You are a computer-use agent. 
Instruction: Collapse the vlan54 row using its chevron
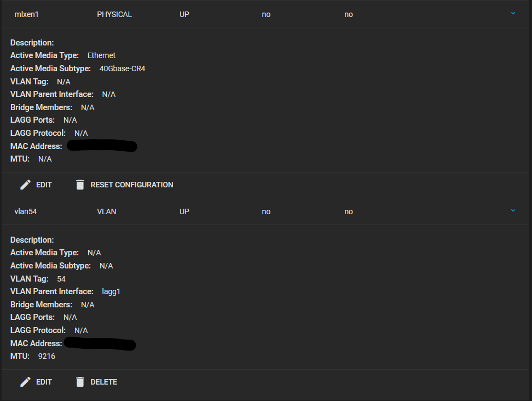[x=513, y=211]
